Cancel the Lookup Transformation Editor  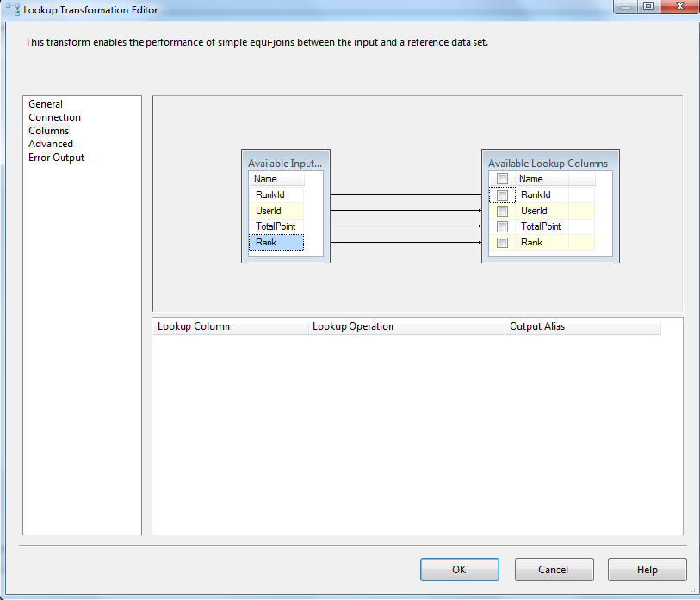click(x=554, y=570)
